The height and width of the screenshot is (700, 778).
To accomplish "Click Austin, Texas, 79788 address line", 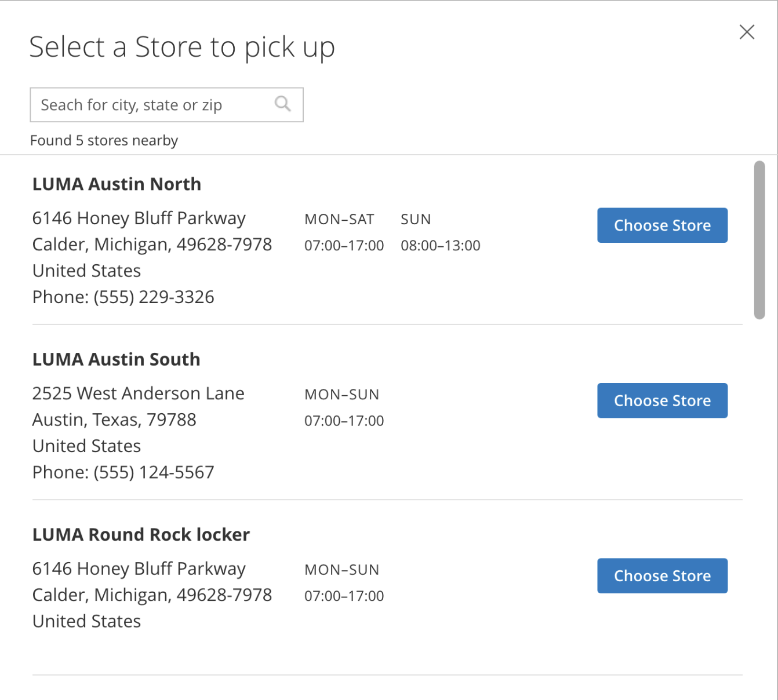I will tap(114, 420).
